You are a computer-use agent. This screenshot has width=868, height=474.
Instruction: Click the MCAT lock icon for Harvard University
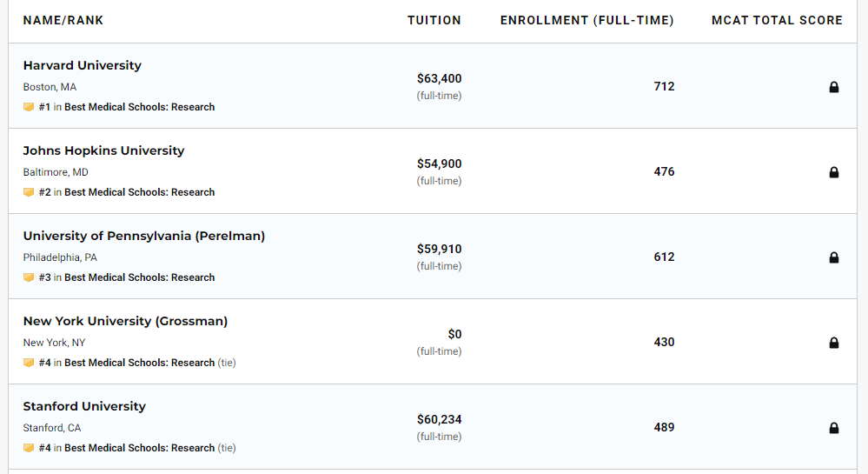coord(833,87)
